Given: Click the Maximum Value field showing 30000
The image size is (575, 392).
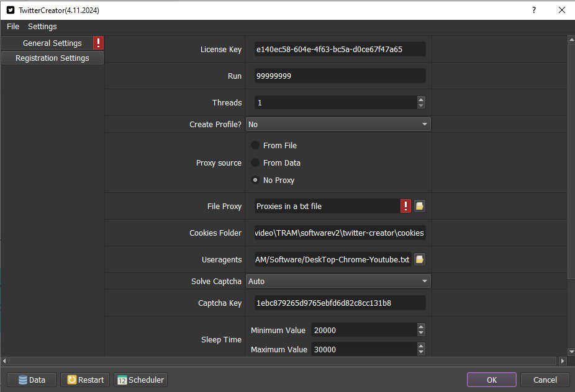Looking at the screenshot, I should [x=364, y=349].
